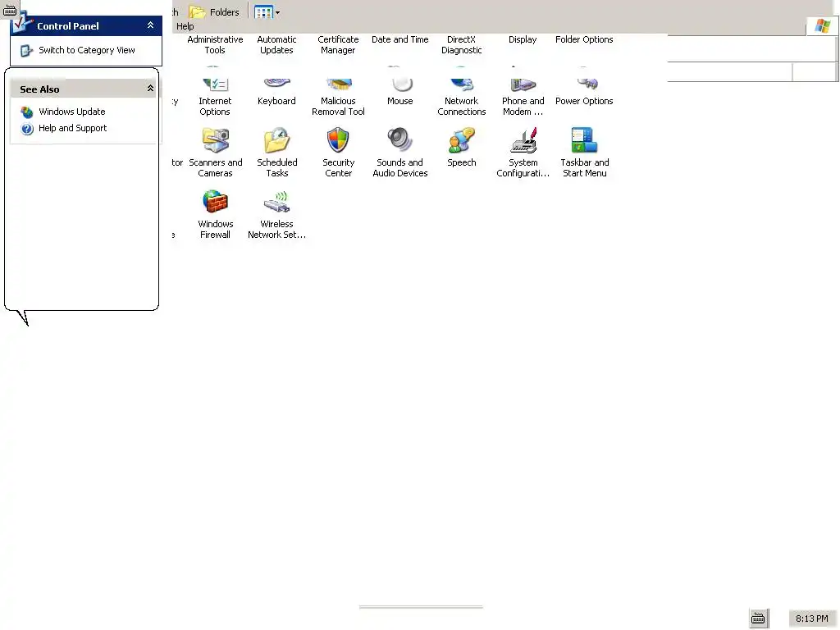The width and height of the screenshot is (840, 630).
Task: Toggle the Folders toolbar button
Action: [214, 11]
